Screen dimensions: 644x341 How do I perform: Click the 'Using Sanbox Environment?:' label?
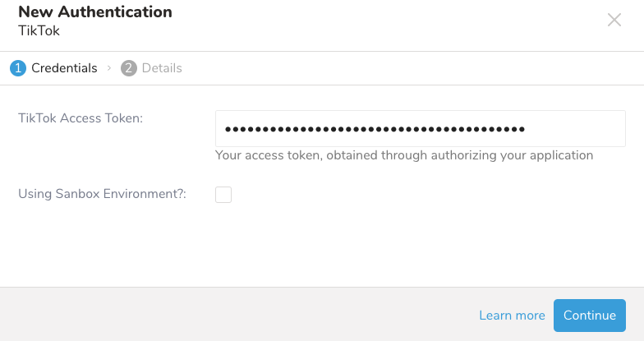click(x=102, y=195)
